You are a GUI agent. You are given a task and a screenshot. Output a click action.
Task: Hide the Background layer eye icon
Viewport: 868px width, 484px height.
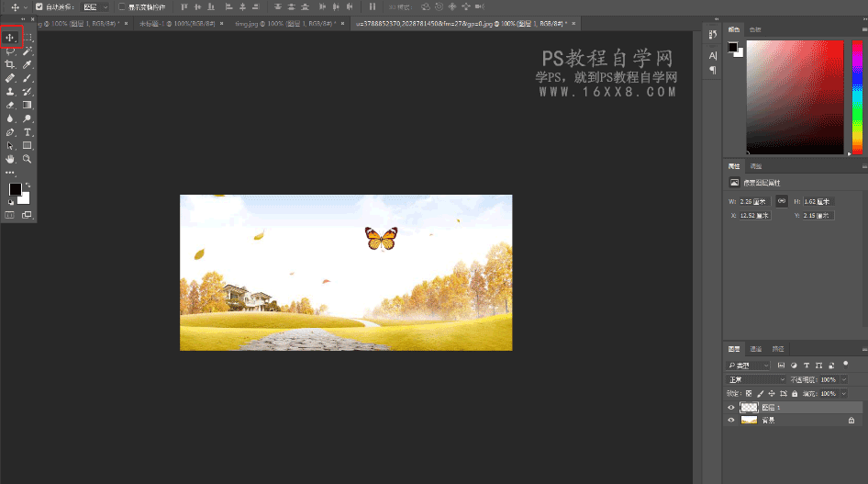pos(730,421)
